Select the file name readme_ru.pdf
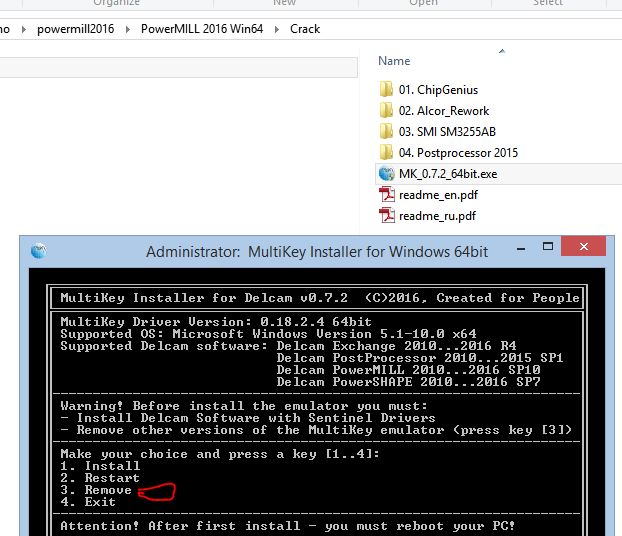This screenshot has height=536, width=622. 437,216
